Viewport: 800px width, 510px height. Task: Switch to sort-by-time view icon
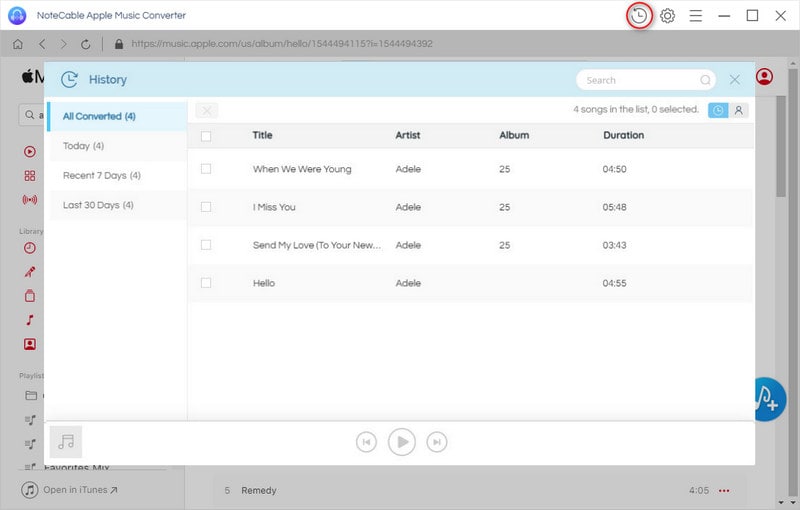(718, 110)
